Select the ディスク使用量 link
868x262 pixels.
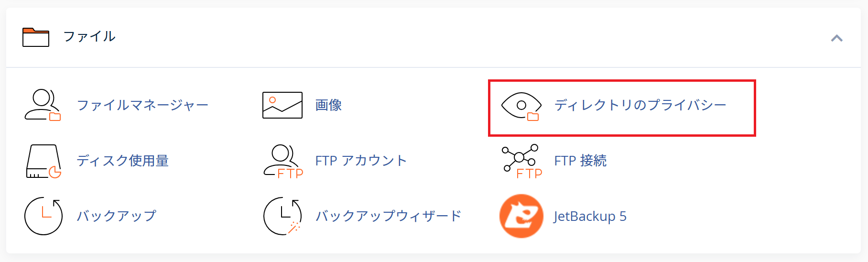point(123,161)
